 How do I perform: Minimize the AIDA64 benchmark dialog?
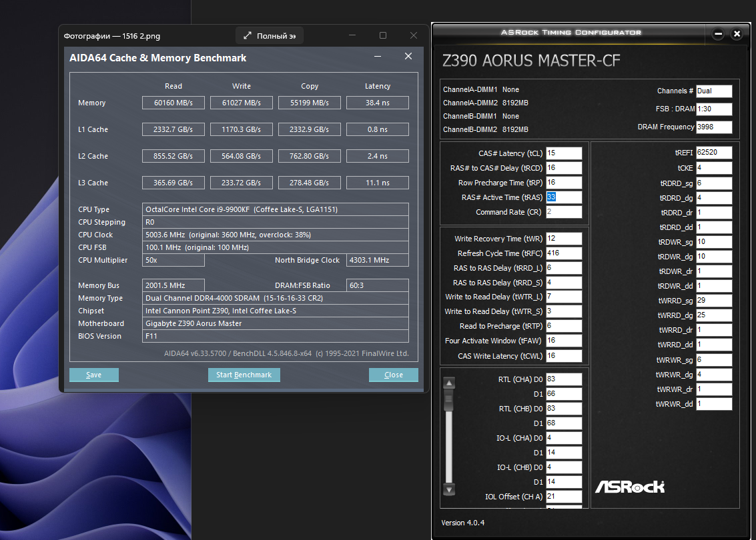pyautogui.click(x=378, y=57)
